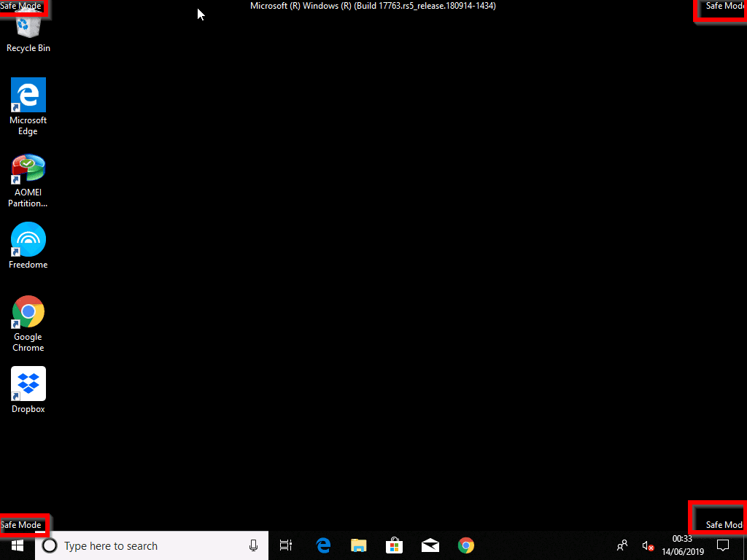The height and width of the screenshot is (560, 747).
Task: Click the muted volume speaker icon
Action: [x=648, y=545]
